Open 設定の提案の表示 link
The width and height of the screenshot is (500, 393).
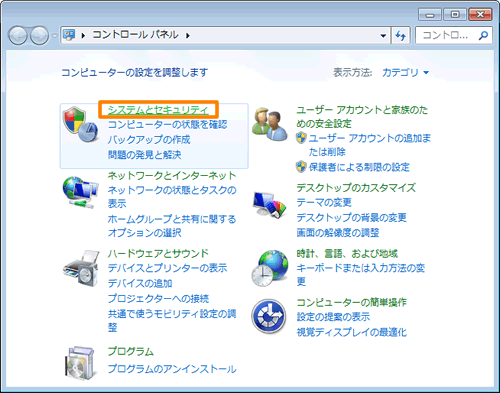[x=333, y=317]
